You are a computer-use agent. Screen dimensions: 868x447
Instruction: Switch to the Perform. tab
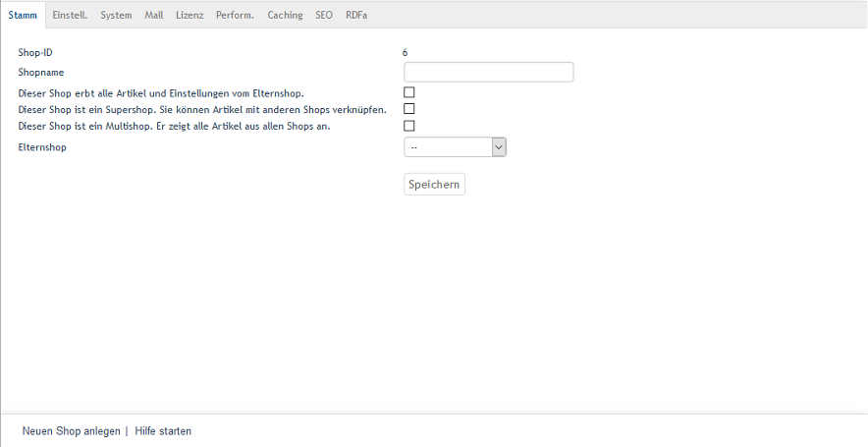tap(236, 15)
